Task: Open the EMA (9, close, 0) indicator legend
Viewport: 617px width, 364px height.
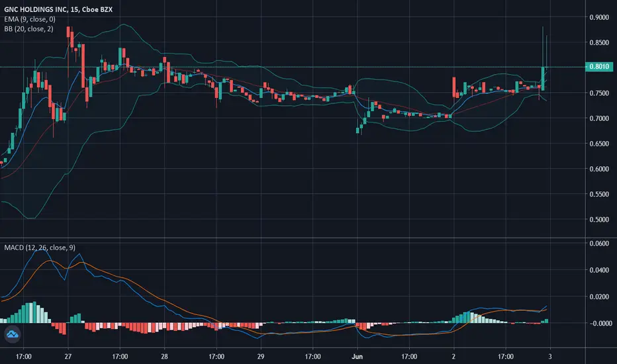Action: pyautogui.click(x=30, y=19)
